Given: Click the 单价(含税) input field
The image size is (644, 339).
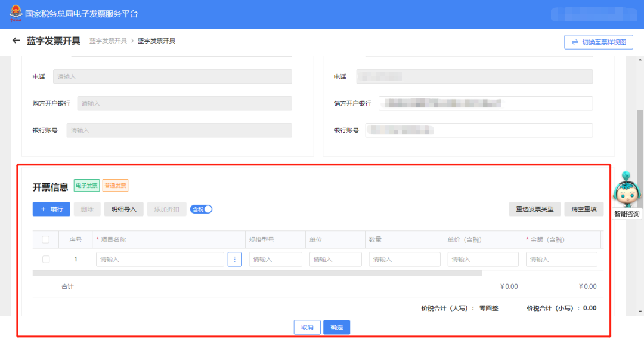Looking at the screenshot, I should 483,259.
